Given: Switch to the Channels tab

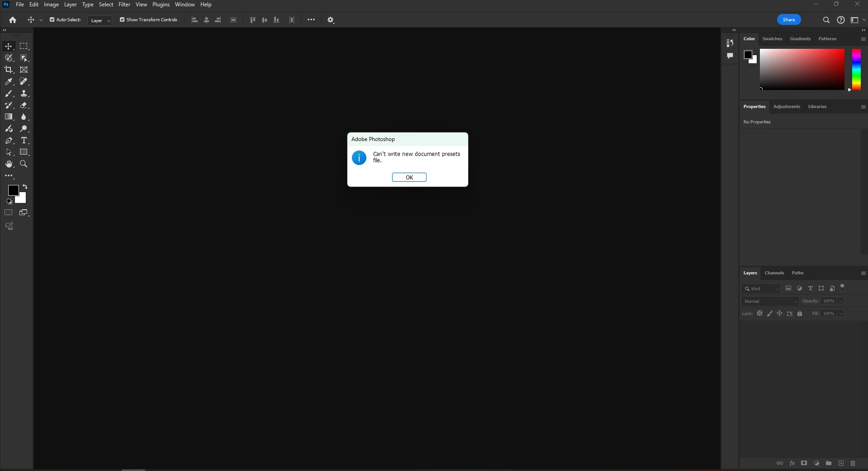Looking at the screenshot, I should click(x=774, y=273).
